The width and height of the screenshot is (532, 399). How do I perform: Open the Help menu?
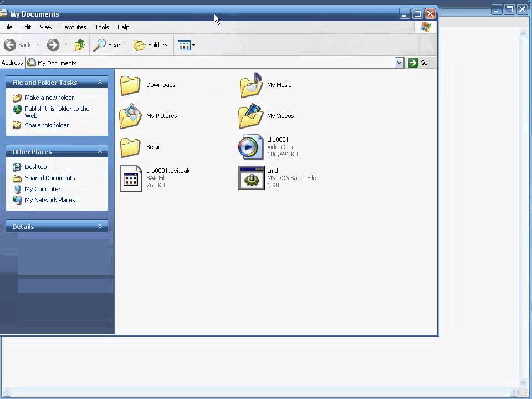point(124,27)
